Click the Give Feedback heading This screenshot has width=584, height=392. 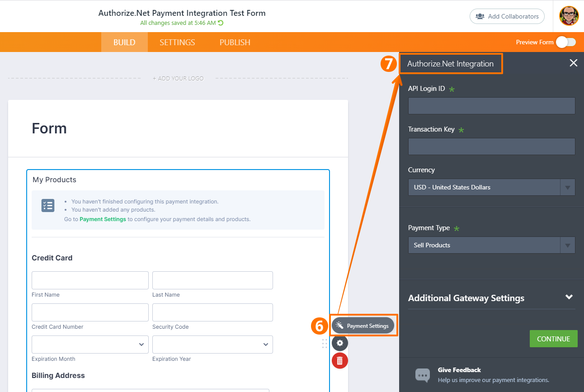459,370
